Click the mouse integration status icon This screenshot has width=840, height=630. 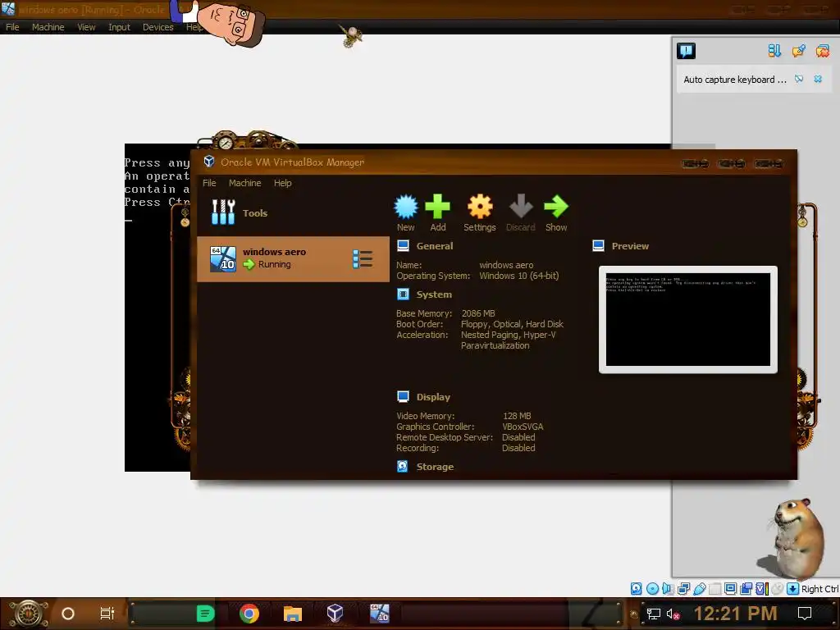click(x=777, y=589)
